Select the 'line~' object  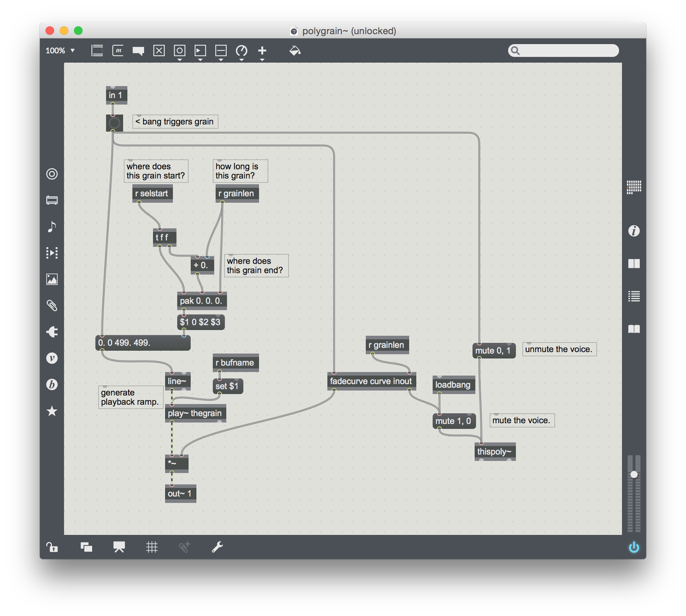[178, 381]
